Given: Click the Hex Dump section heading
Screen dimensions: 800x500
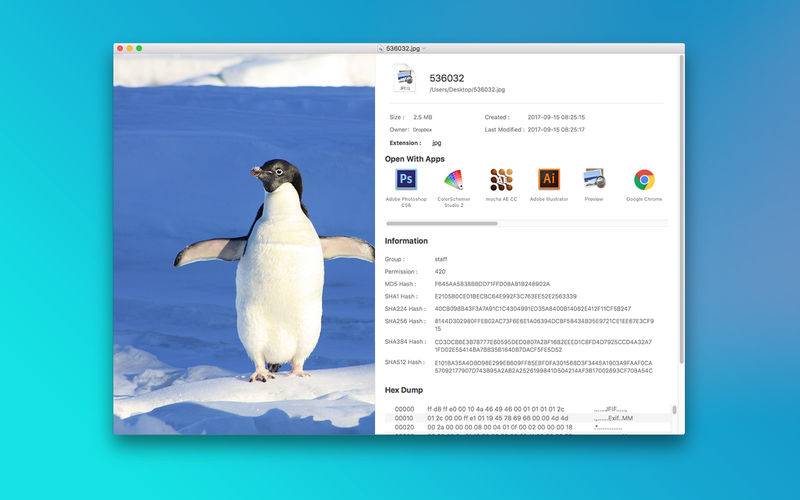Looking at the screenshot, I should [404, 390].
